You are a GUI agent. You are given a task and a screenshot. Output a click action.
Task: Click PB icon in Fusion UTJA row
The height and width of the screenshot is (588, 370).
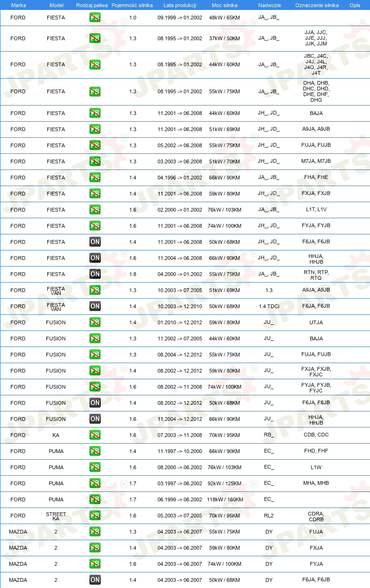coord(95,322)
